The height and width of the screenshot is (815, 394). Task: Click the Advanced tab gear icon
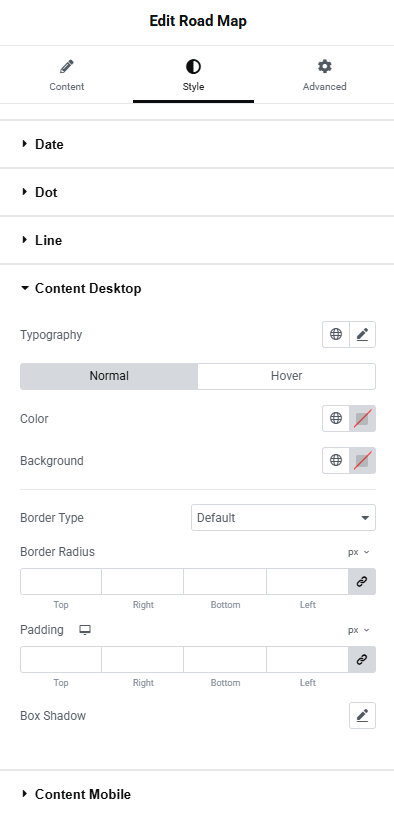[x=325, y=67]
